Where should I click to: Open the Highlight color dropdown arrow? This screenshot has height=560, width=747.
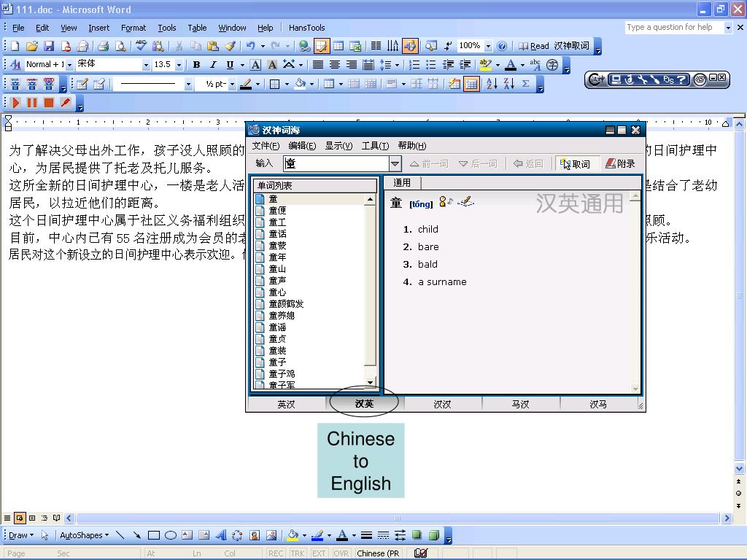[x=498, y=65]
